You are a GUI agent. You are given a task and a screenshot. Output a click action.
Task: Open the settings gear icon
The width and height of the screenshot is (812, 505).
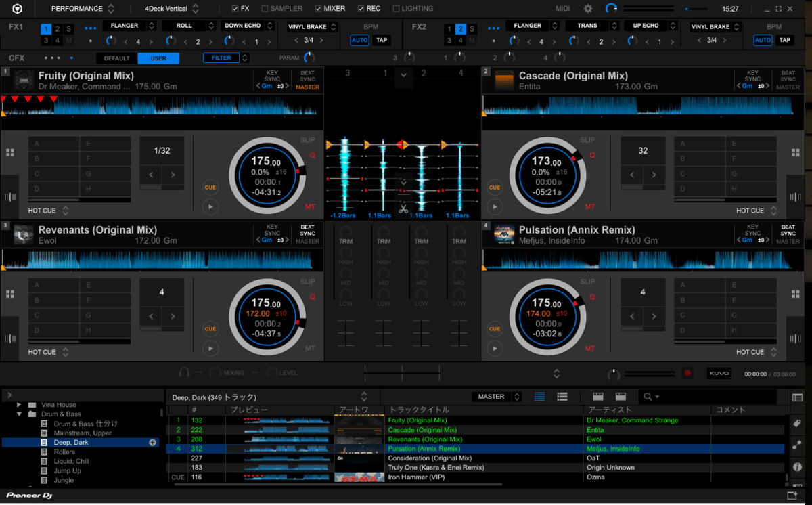pyautogui.click(x=587, y=9)
